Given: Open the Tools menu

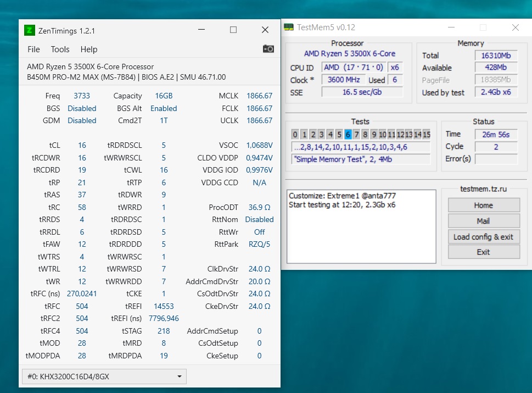Looking at the screenshot, I should point(60,49).
